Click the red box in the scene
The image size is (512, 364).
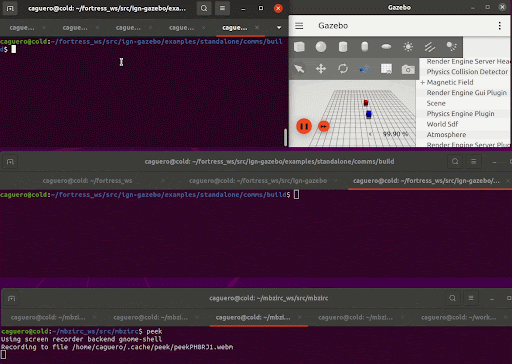[x=366, y=103]
